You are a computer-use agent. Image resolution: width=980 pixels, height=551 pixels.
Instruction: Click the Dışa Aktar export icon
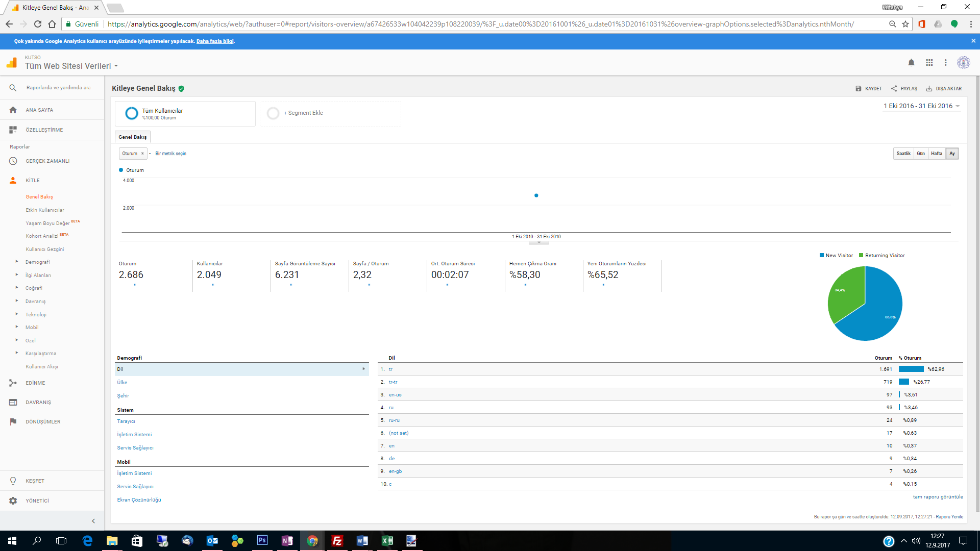click(929, 89)
